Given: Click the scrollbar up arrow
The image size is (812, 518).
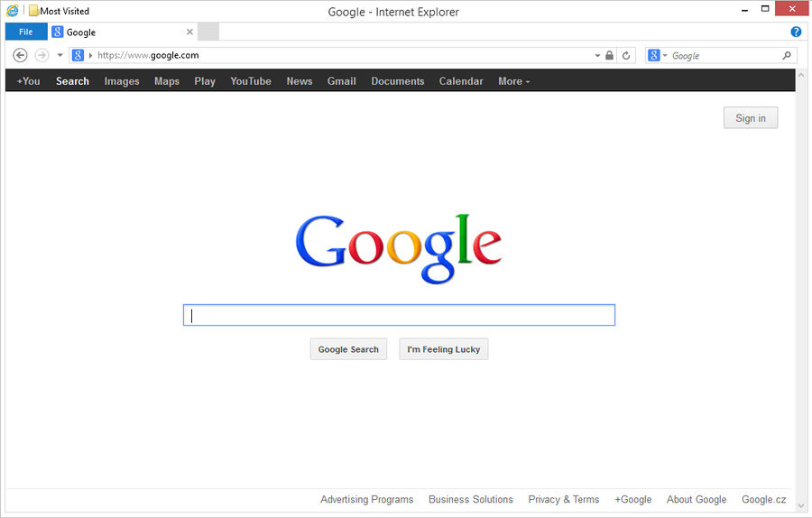Looking at the screenshot, I should coord(801,75).
